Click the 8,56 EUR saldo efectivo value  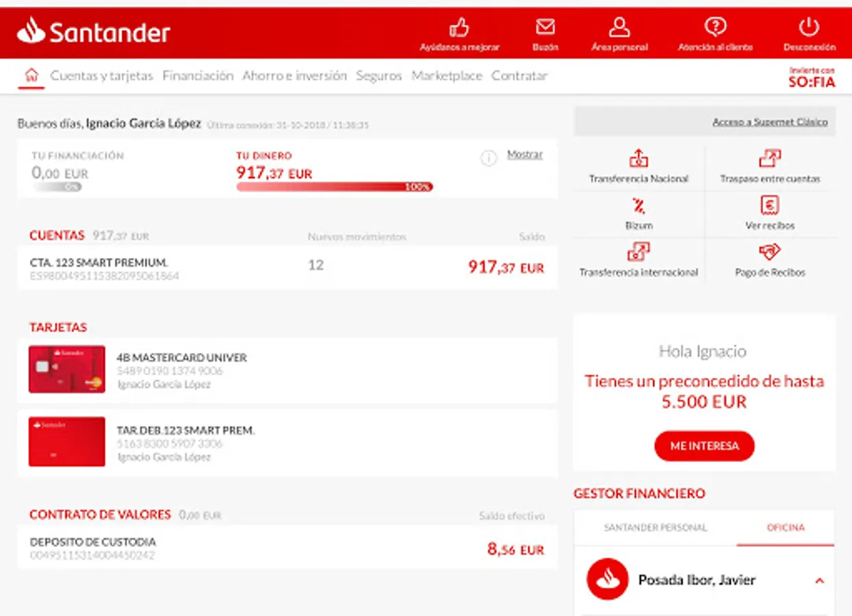516,549
